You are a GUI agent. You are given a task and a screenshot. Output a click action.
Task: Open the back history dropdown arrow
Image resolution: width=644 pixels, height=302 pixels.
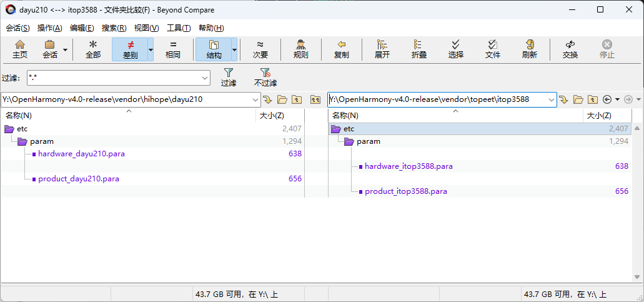click(x=617, y=99)
